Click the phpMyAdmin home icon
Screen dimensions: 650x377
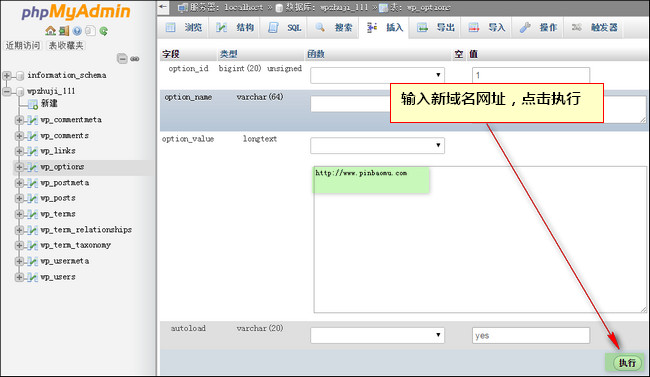pos(50,31)
